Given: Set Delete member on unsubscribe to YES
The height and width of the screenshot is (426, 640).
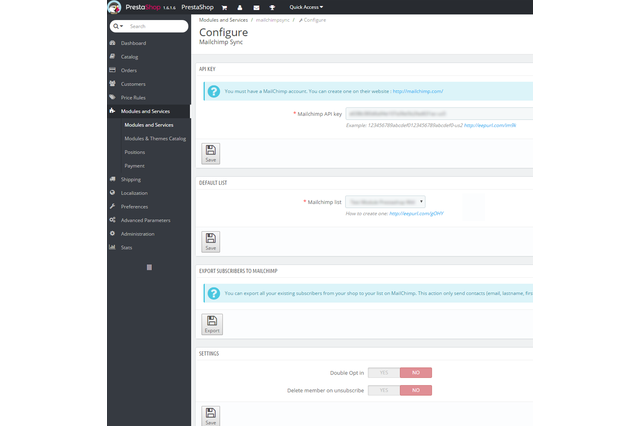Looking at the screenshot, I should coord(384,390).
